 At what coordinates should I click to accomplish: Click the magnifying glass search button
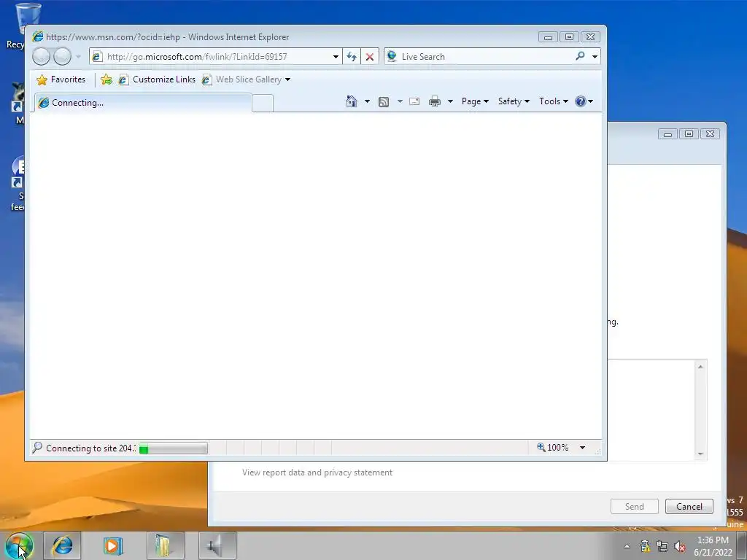click(580, 56)
